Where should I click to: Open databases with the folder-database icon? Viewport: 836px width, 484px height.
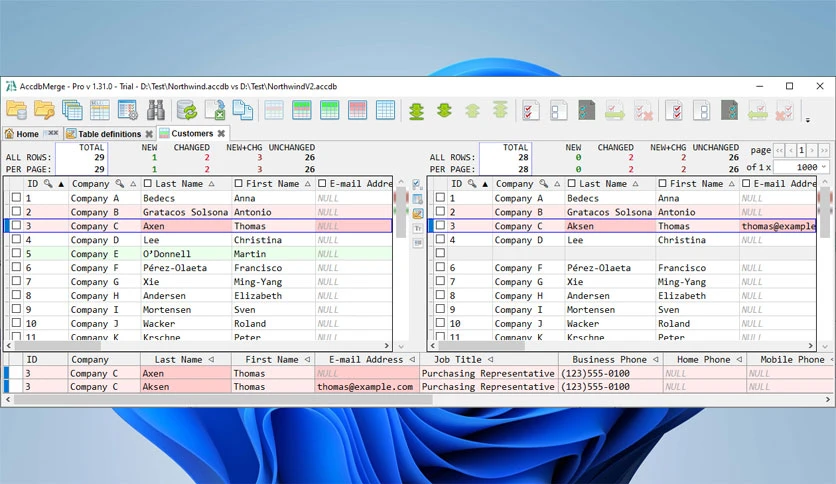coord(17,110)
